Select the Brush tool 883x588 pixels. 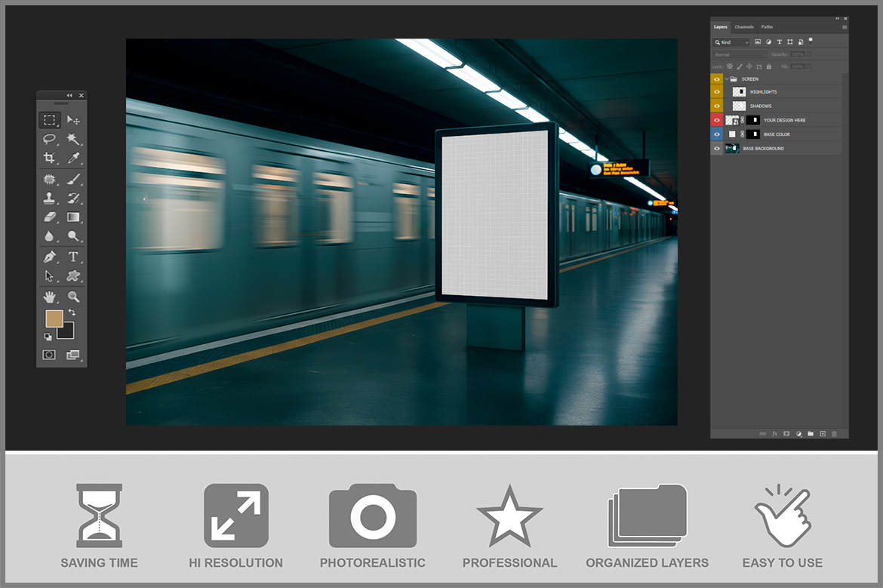click(73, 179)
